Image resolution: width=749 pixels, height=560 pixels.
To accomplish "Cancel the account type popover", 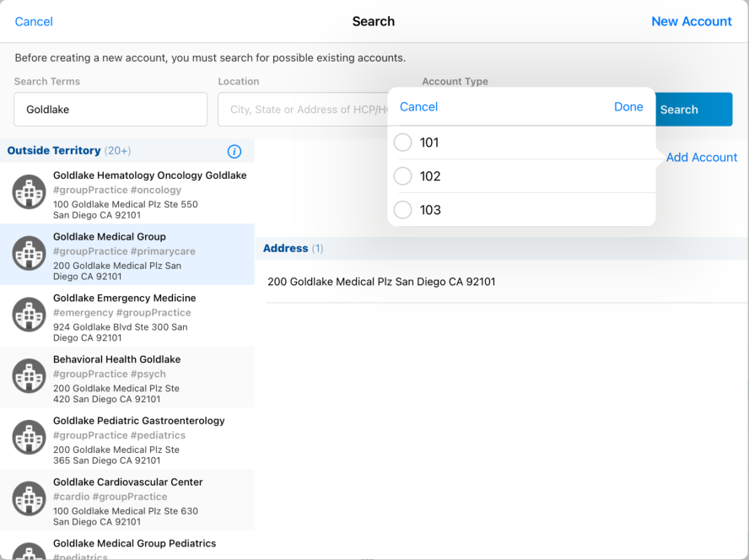I will [418, 107].
